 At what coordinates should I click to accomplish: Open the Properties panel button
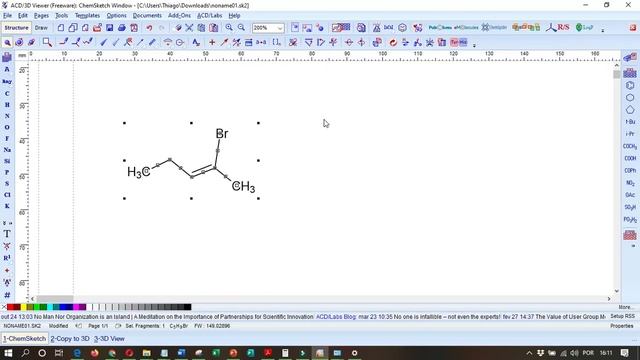(x=622, y=326)
